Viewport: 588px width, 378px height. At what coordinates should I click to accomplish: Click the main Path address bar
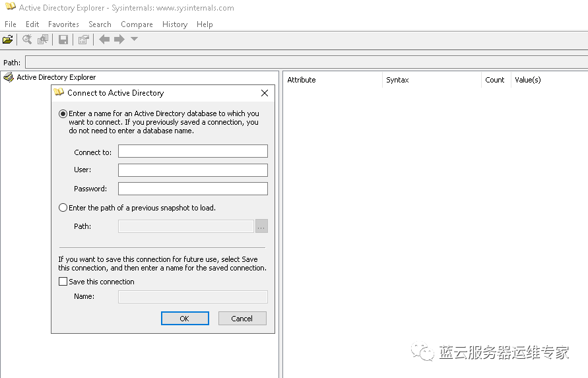[x=306, y=62]
